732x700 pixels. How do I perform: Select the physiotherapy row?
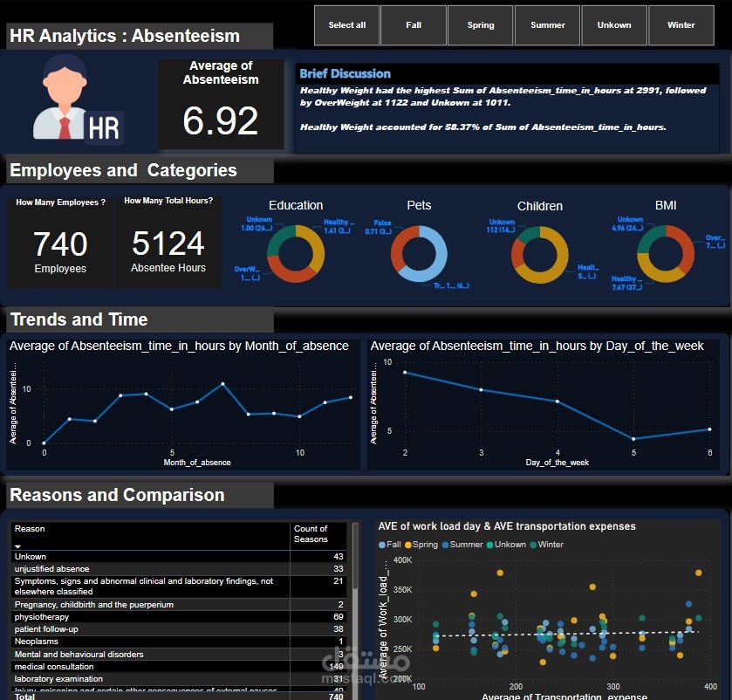tap(179, 617)
